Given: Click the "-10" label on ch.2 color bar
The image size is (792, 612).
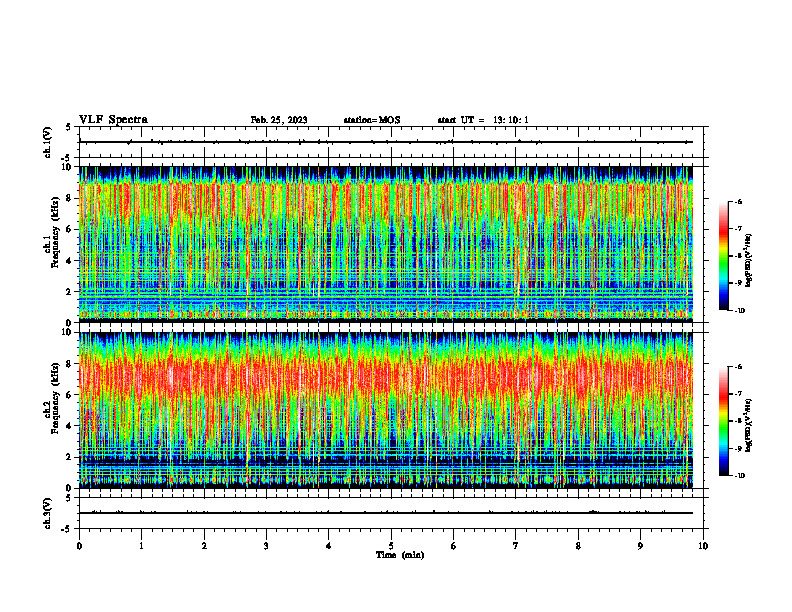Looking at the screenshot, I should 739,476.
